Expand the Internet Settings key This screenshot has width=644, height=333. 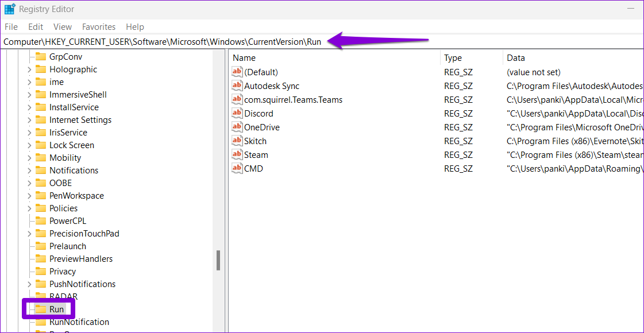click(29, 119)
